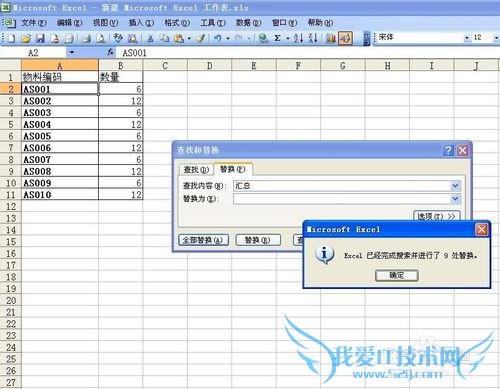Open the 格式 (Format) menu
The image size is (500, 389).
coord(177,23)
